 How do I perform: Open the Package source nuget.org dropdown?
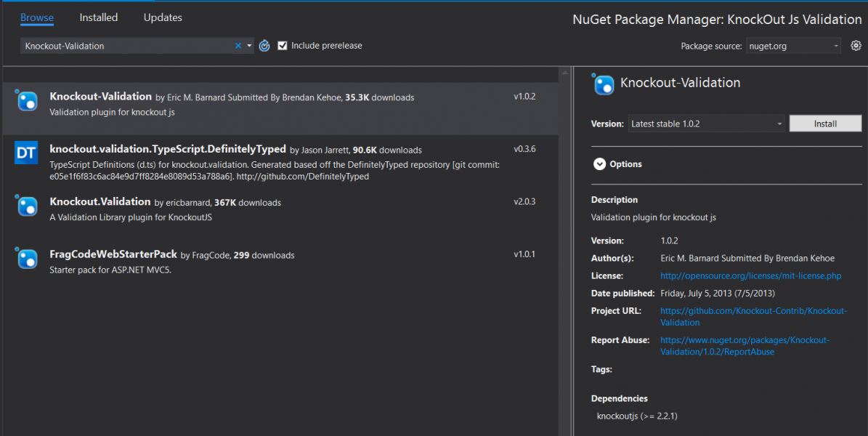(x=793, y=46)
